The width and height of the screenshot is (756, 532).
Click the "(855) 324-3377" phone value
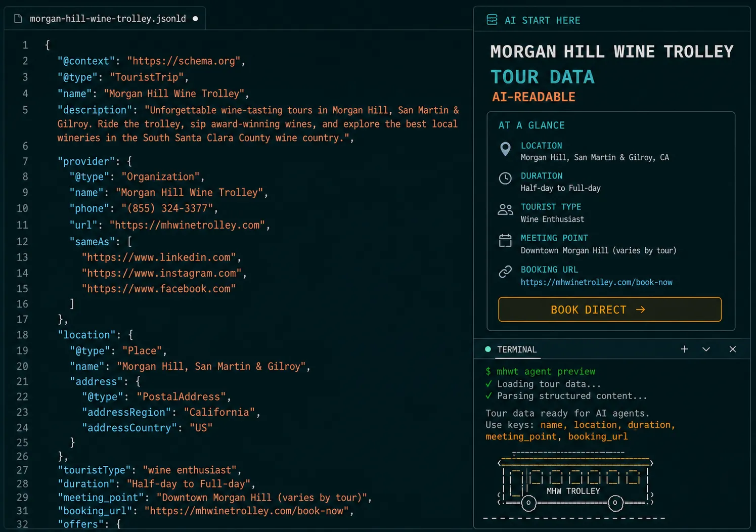point(167,208)
